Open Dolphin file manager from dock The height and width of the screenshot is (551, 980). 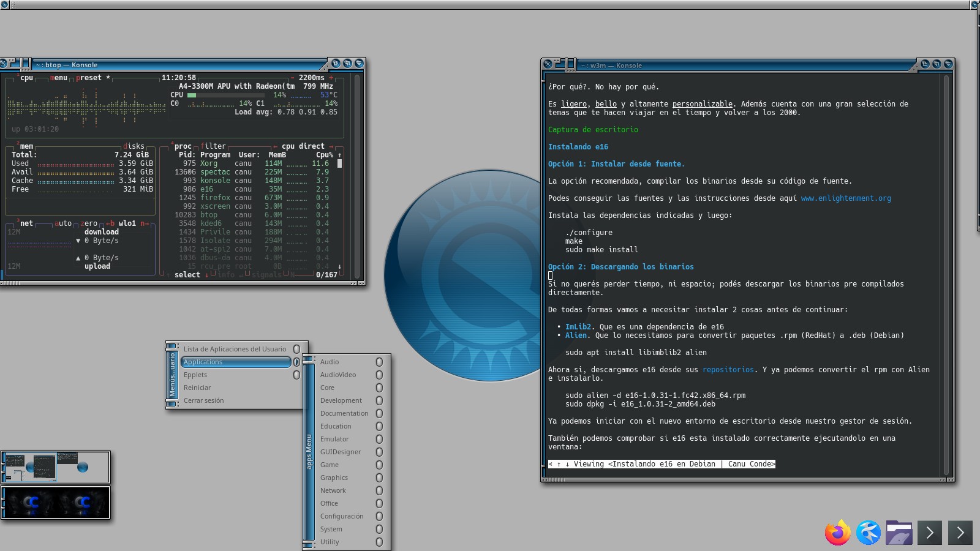899,532
